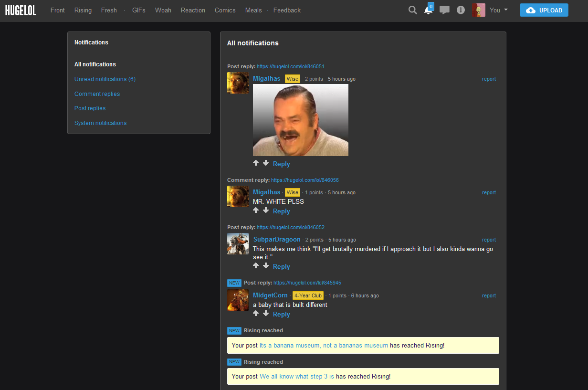Image resolution: width=588 pixels, height=390 pixels.
Task: Click the "4-Year Club" badge on MidgetCorn
Action: click(x=308, y=295)
